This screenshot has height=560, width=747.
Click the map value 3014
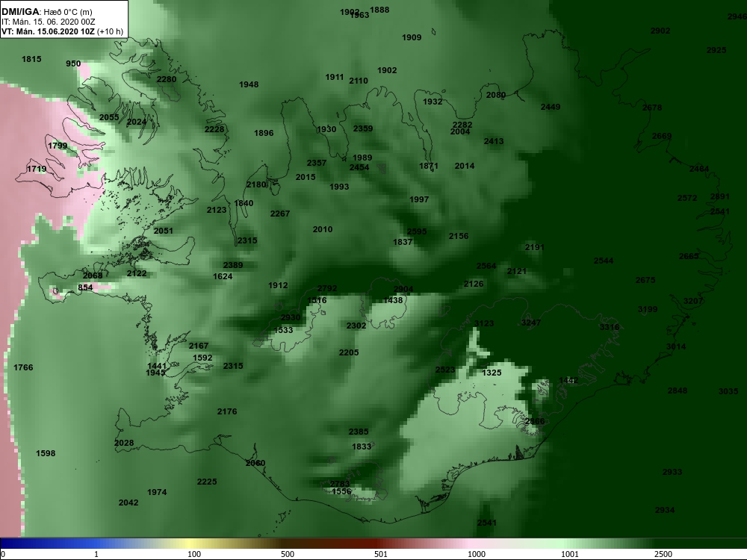coord(676,346)
